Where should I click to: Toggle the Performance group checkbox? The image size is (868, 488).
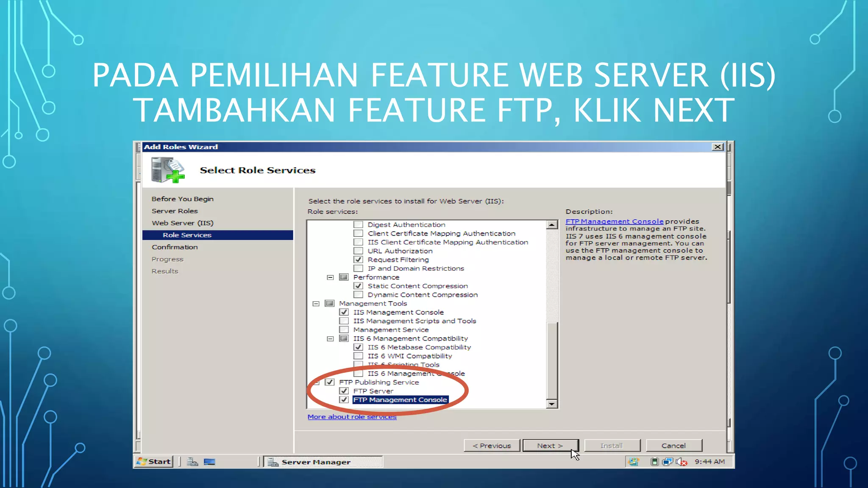(344, 277)
